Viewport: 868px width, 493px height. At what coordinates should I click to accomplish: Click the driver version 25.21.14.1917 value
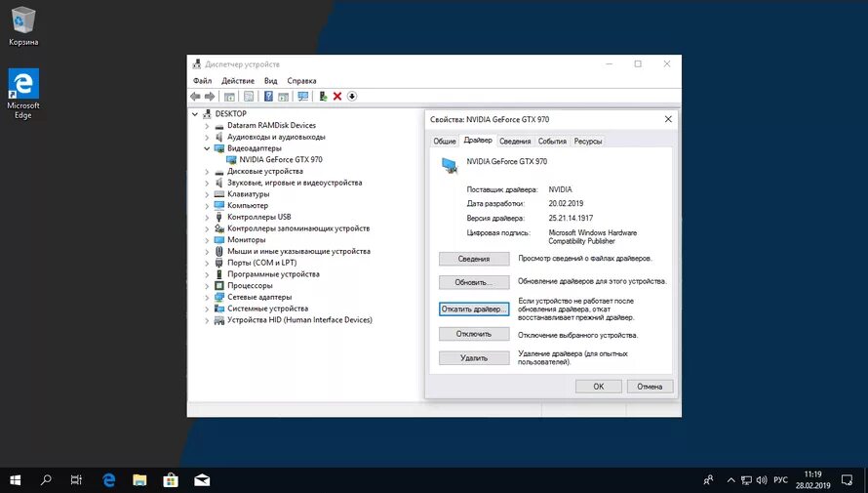pyautogui.click(x=571, y=219)
